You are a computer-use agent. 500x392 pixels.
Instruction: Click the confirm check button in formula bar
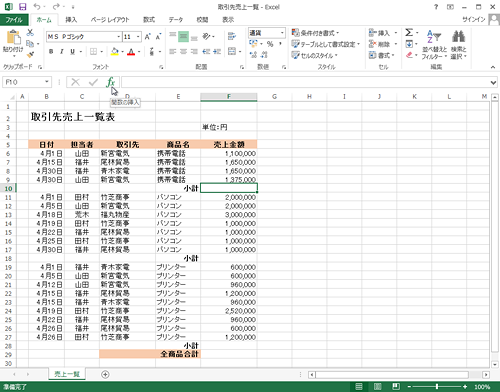point(93,82)
